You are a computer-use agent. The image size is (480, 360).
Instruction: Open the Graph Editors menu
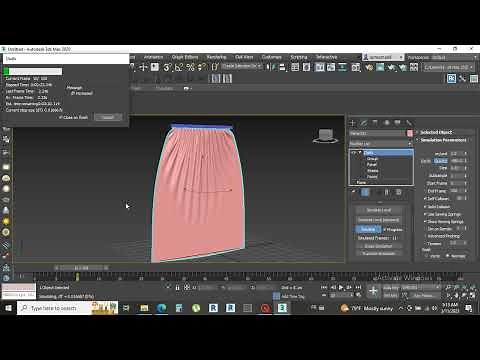(x=185, y=57)
